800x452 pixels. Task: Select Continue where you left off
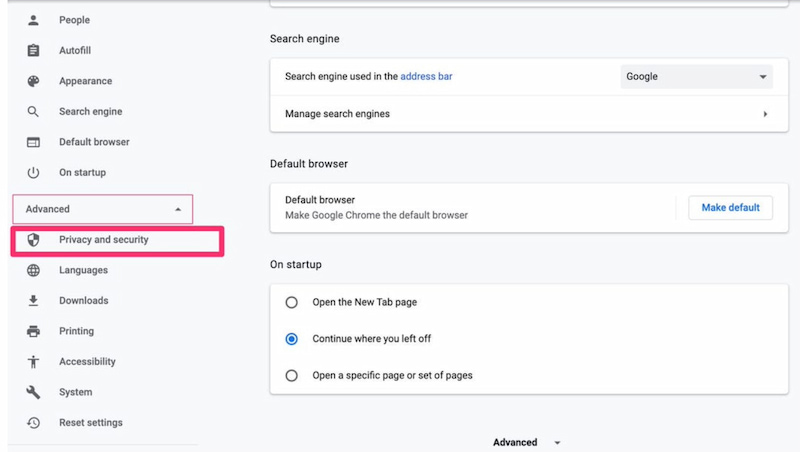click(x=292, y=339)
